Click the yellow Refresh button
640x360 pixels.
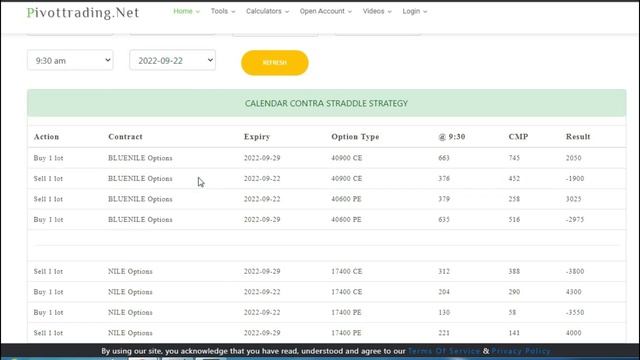(275, 63)
